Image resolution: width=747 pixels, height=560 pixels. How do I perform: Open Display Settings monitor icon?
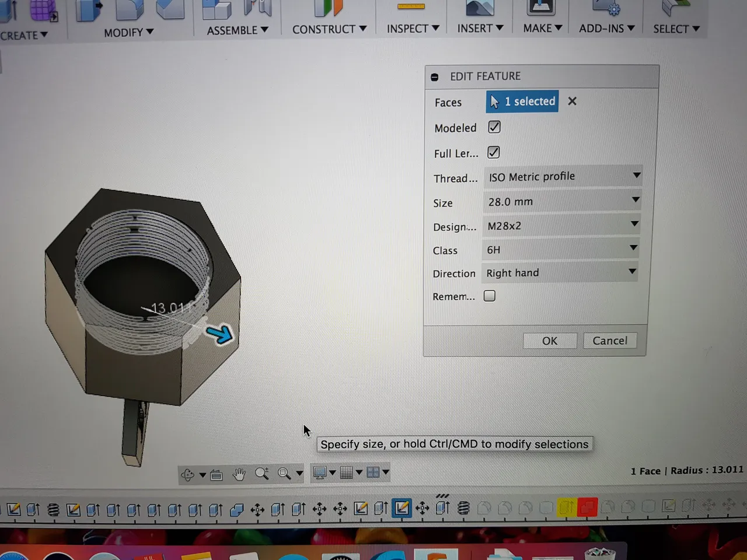point(319,473)
